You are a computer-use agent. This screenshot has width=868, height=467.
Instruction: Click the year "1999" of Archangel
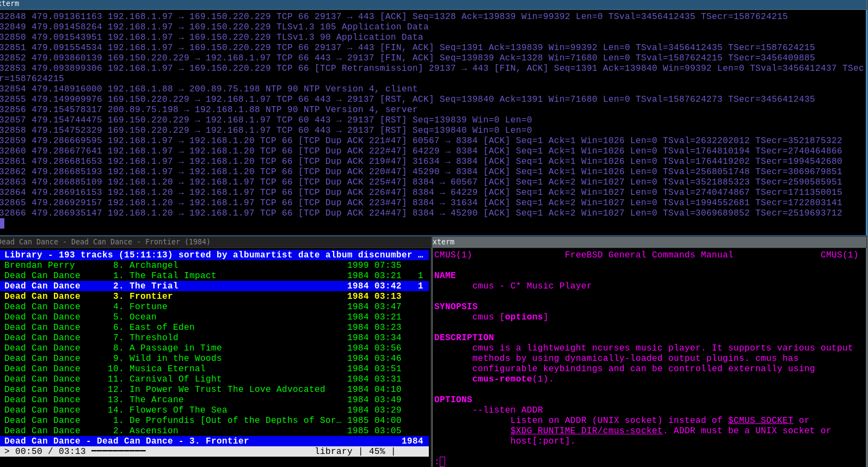click(358, 265)
